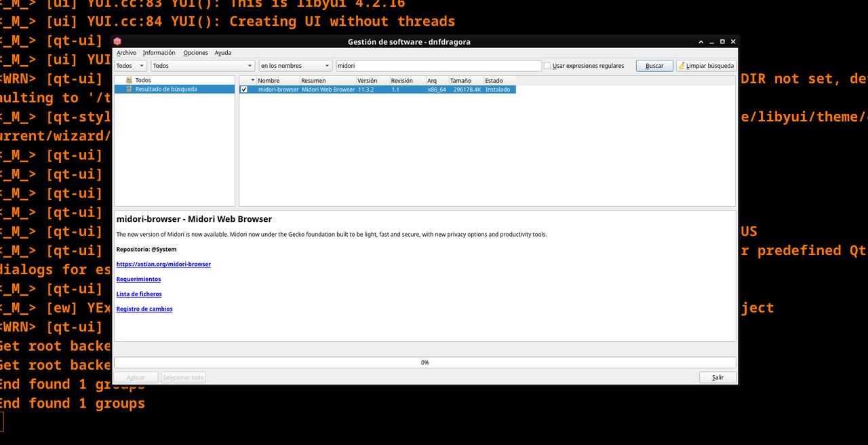This screenshot has width=868, height=445.
Task: Sort by the Resumen column header
Action: click(328, 80)
